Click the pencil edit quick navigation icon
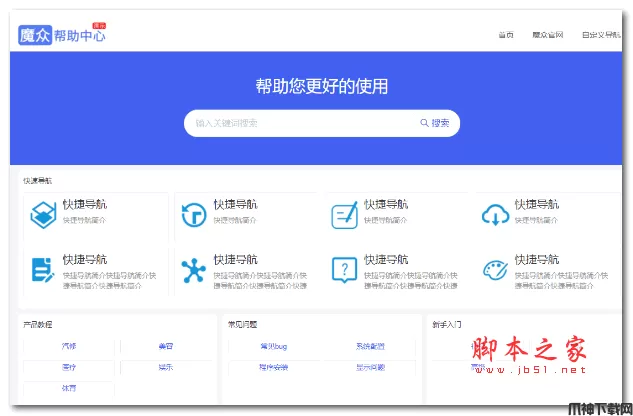 coord(343,215)
